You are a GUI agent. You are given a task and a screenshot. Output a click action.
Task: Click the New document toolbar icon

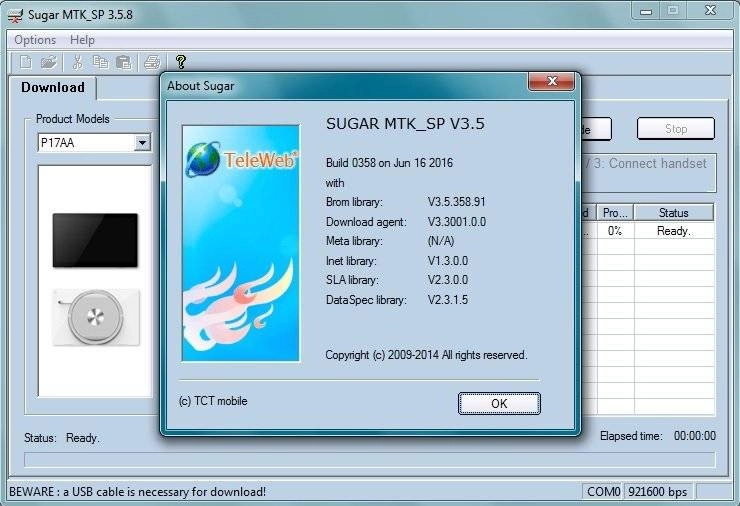(26, 62)
